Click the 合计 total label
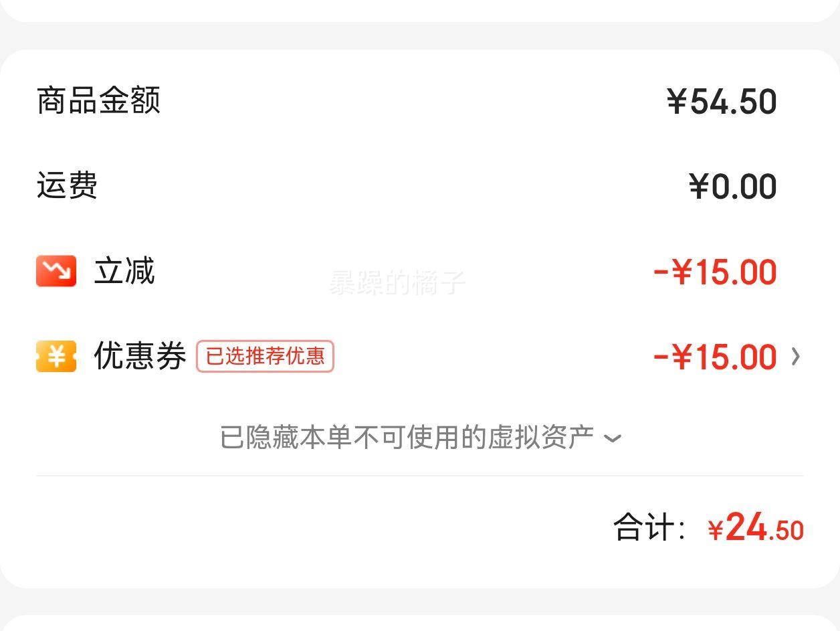Image resolution: width=840 pixels, height=631 pixels. click(650, 527)
